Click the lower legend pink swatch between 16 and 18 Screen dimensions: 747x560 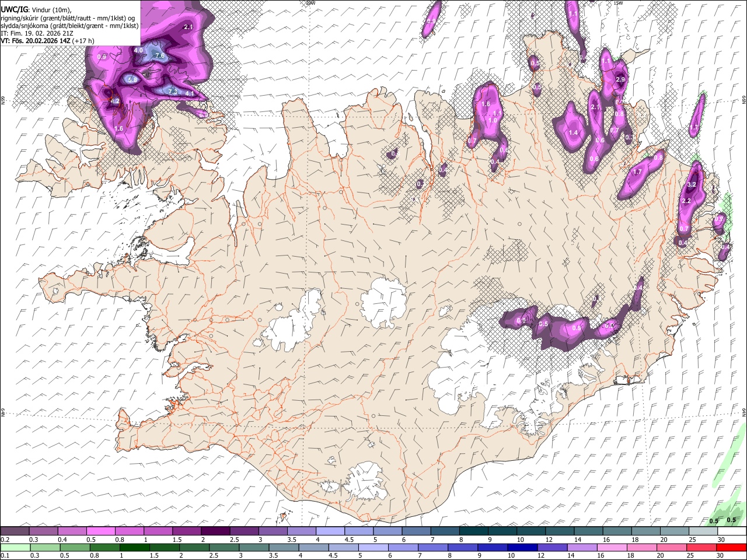click(x=612, y=547)
